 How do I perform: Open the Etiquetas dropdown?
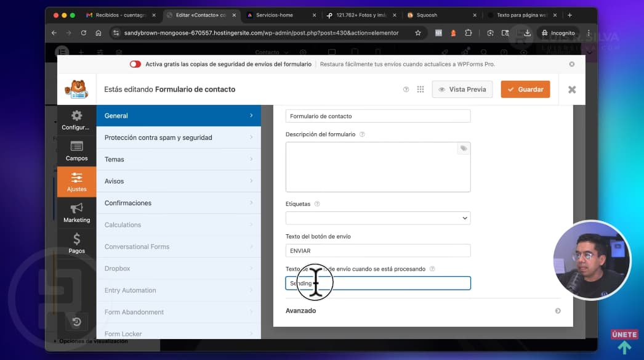378,218
